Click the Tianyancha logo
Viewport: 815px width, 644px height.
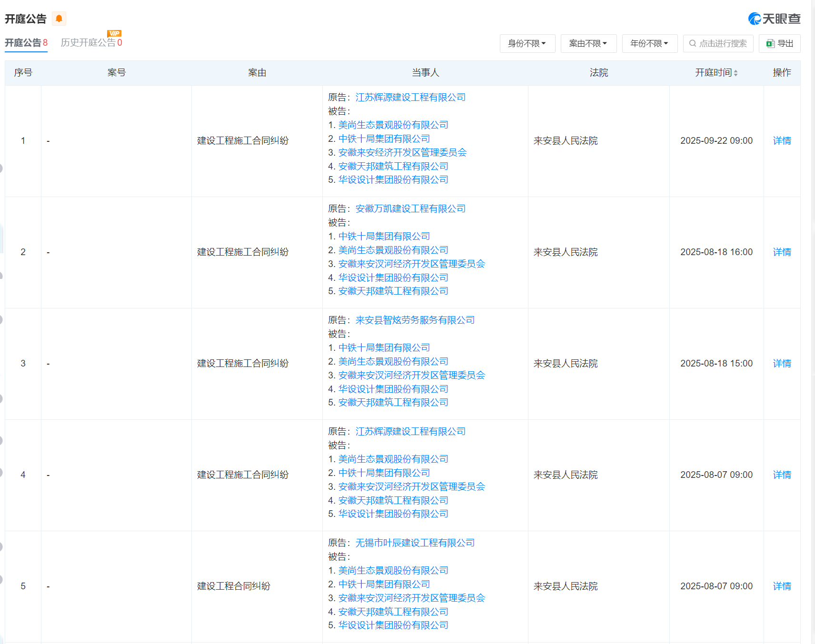coord(774,19)
